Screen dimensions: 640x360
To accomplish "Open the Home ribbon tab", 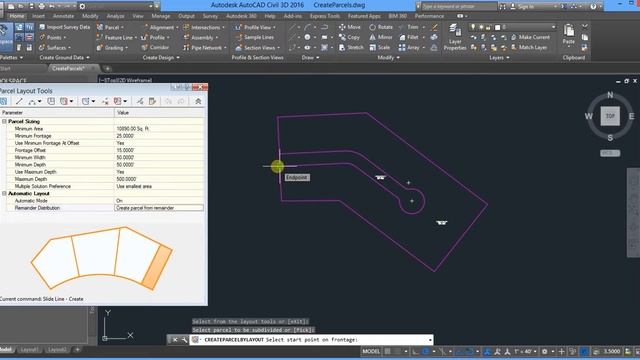I will pyautogui.click(x=16, y=16).
